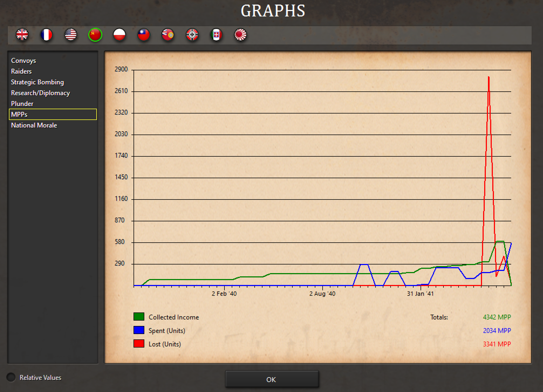Open the Convoys graph

pyautogui.click(x=53, y=61)
